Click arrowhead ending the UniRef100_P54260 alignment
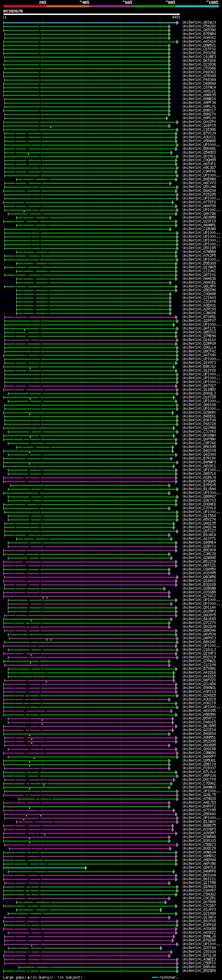This screenshot has width=222, height=980. click(x=170, y=26)
